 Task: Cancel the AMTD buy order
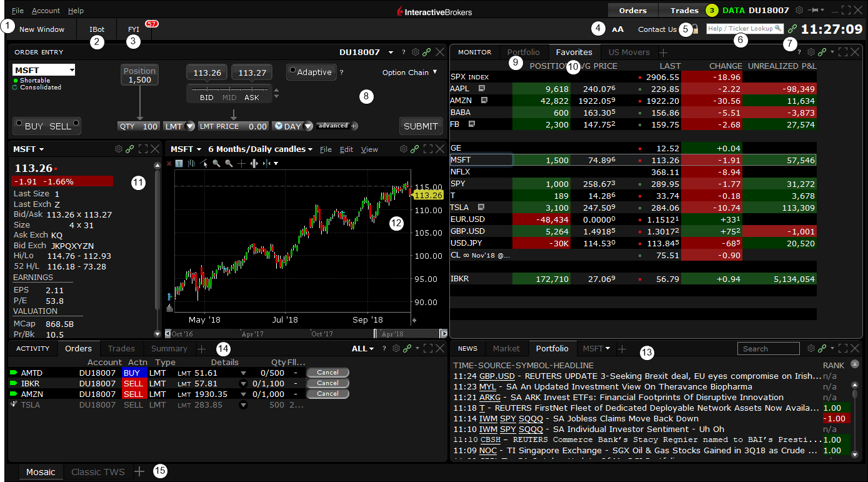327,373
